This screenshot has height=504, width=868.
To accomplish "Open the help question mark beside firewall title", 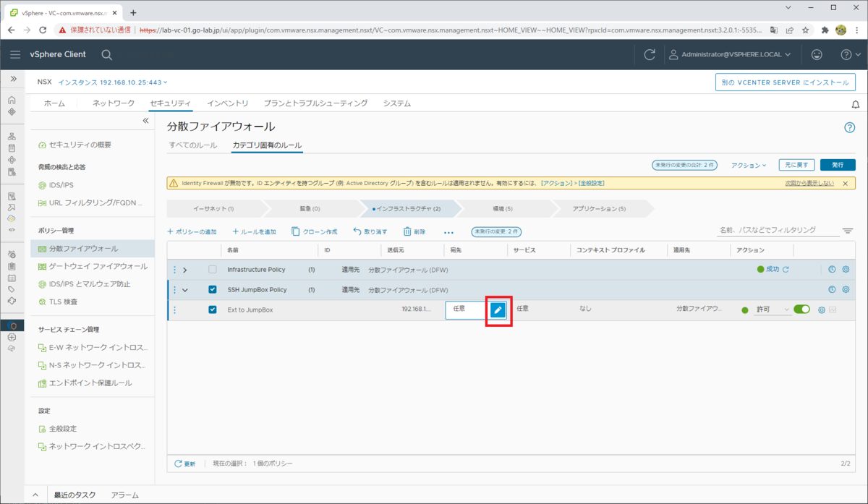I will (850, 127).
